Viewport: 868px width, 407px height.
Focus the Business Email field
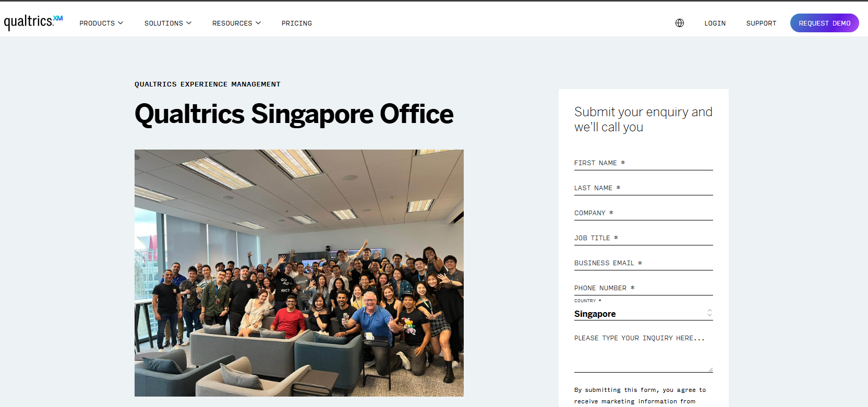pos(643,263)
